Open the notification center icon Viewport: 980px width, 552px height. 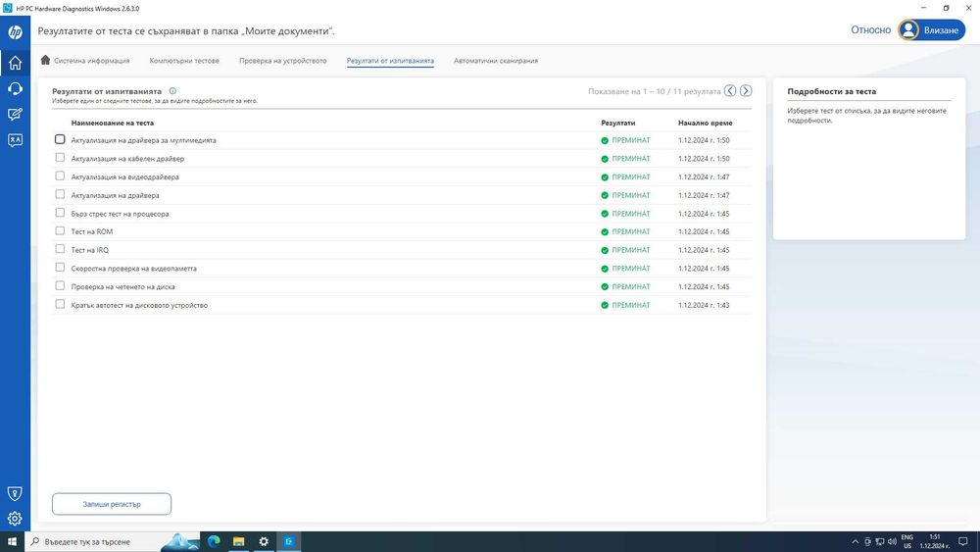pos(963,541)
